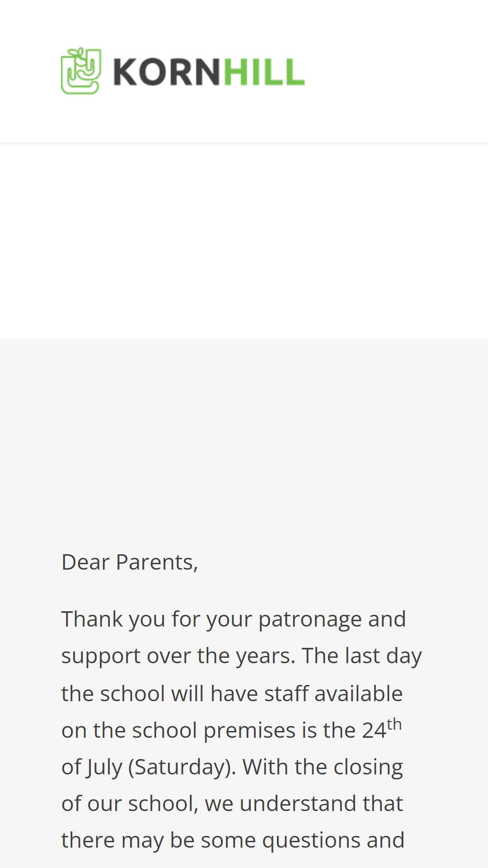Click the phrase "With the closing" in the letter
Image resolution: width=488 pixels, height=868 pixels.
tap(323, 767)
